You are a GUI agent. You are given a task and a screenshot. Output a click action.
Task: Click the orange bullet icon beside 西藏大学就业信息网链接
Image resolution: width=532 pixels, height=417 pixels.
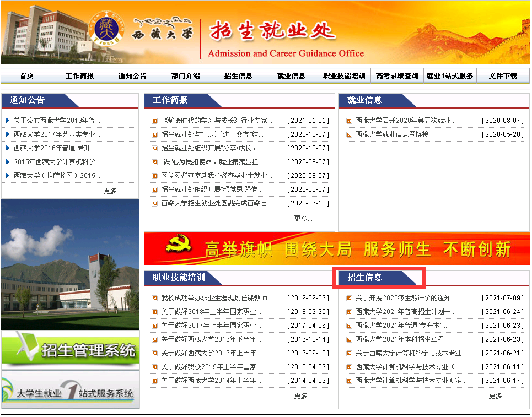pyautogui.click(x=349, y=134)
